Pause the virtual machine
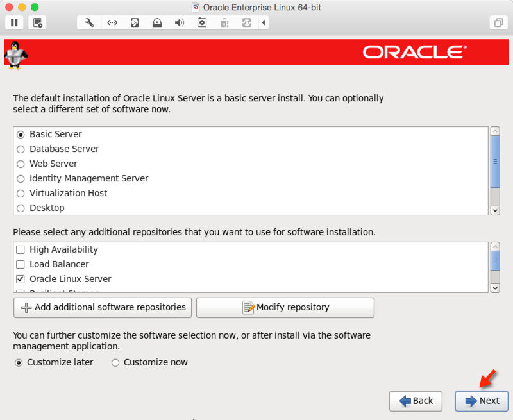Screen dimensions: 513x420 tap(14, 22)
